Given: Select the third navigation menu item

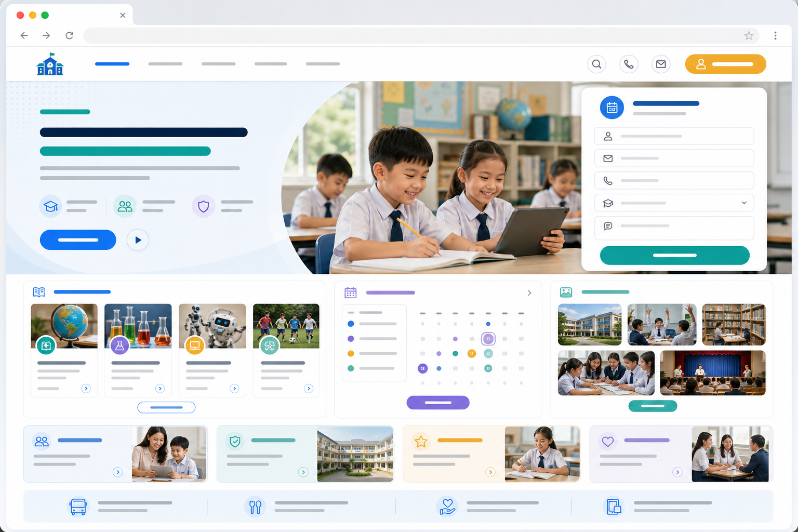Looking at the screenshot, I should point(219,64).
